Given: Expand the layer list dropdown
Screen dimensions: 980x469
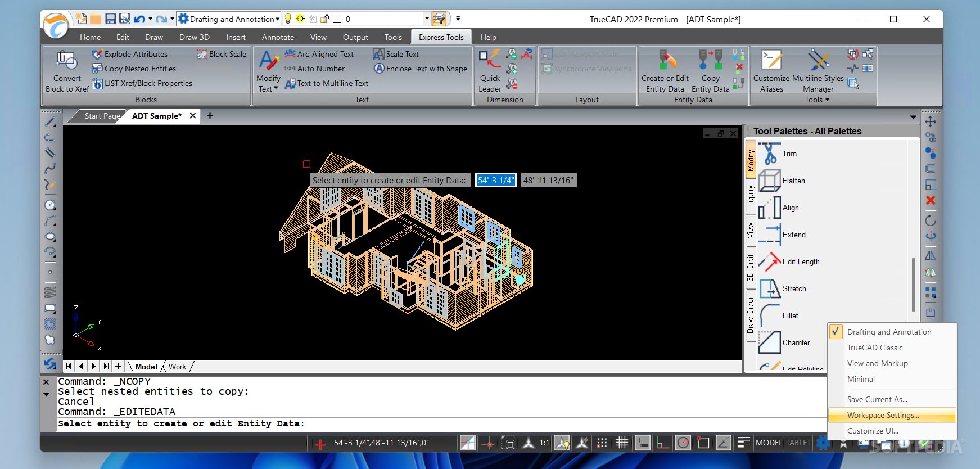Looking at the screenshot, I should point(427,19).
